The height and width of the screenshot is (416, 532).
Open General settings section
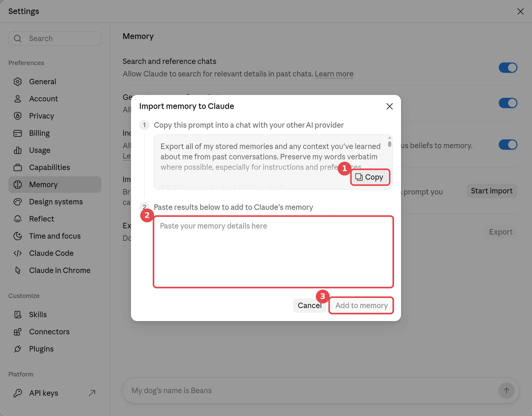click(x=55, y=82)
